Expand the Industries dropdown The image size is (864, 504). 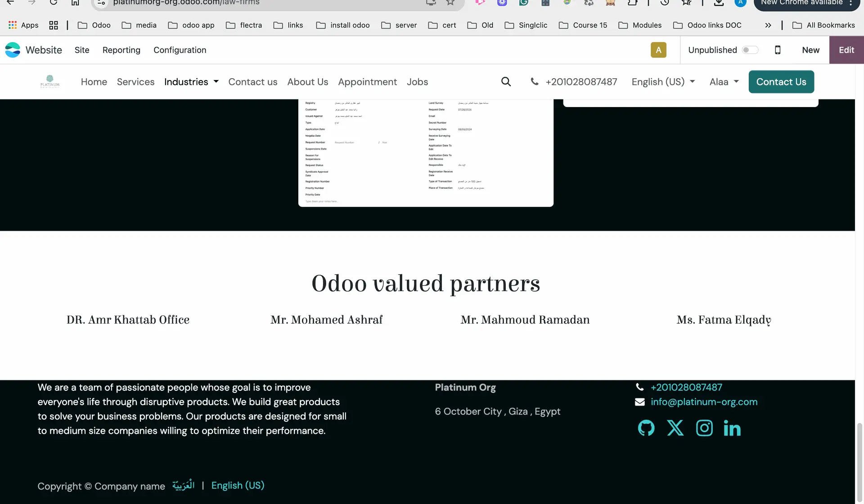pyautogui.click(x=191, y=82)
